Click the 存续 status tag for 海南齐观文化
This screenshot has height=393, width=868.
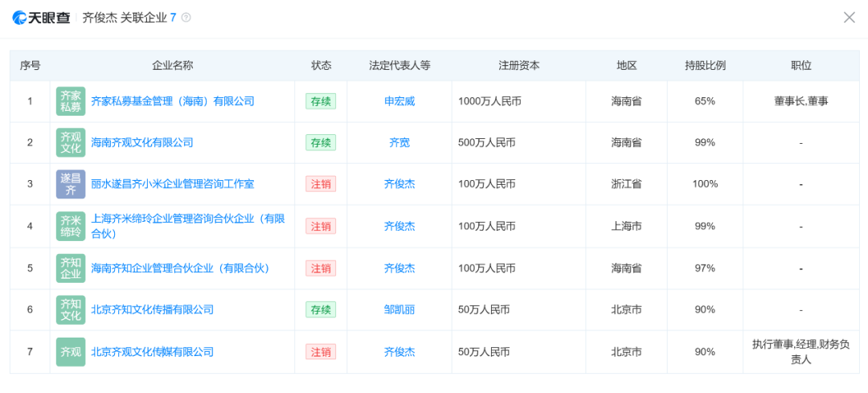(321, 143)
